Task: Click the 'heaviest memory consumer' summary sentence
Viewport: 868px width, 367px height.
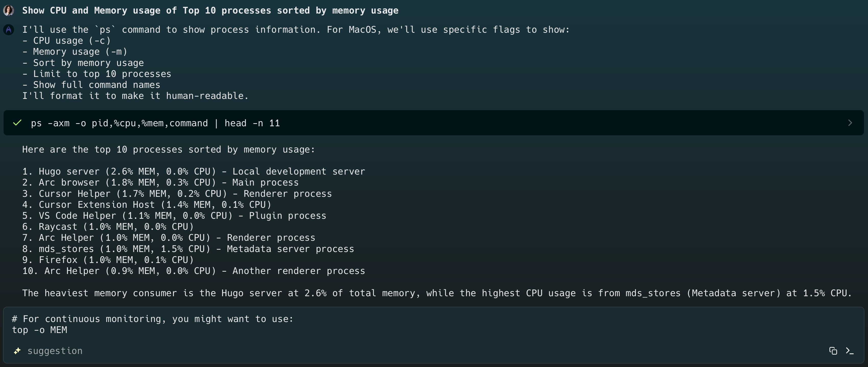Action: coord(437,293)
